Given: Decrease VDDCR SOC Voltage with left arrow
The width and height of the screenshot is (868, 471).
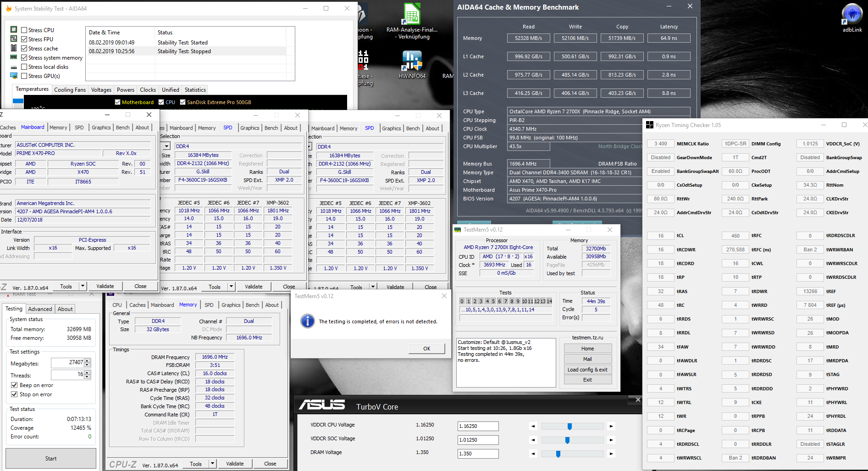Looking at the screenshot, I should pyautogui.click(x=533, y=440).
